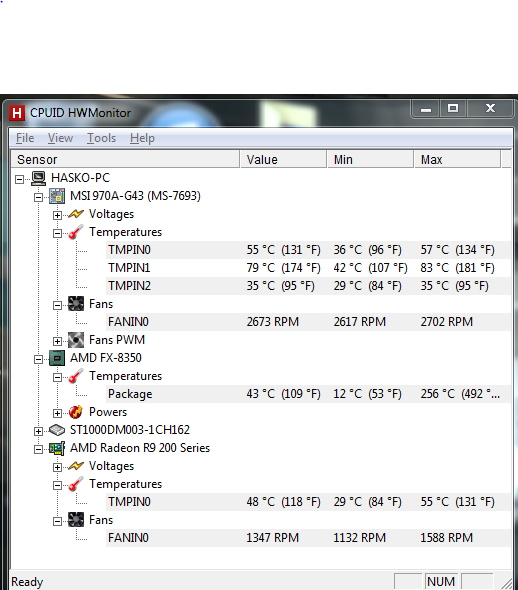Click the Temperatures thermometer icon under AMD FX-8350
The width and height of the screenshot is (518, 590).
[x=76, y=376]
